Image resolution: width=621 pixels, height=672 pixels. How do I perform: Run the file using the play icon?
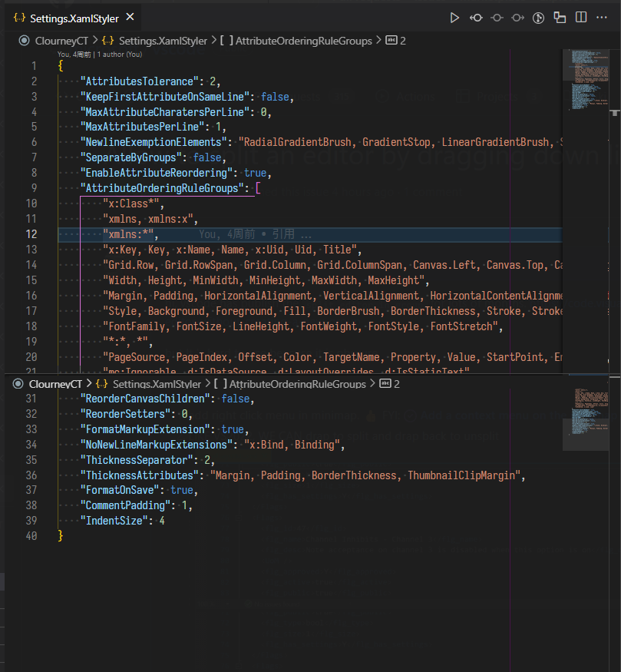coord(454,17)
